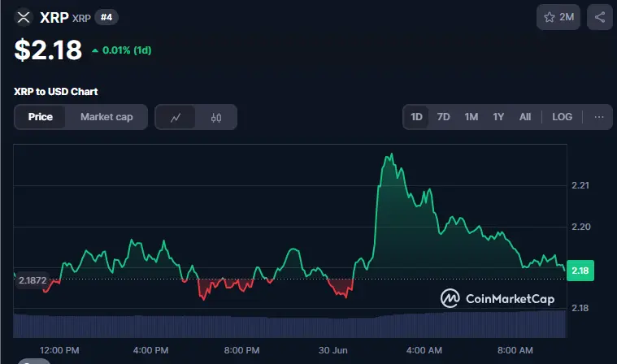Switch to candlestick chart view icon
617x364 pixels.
pos(216,117)
